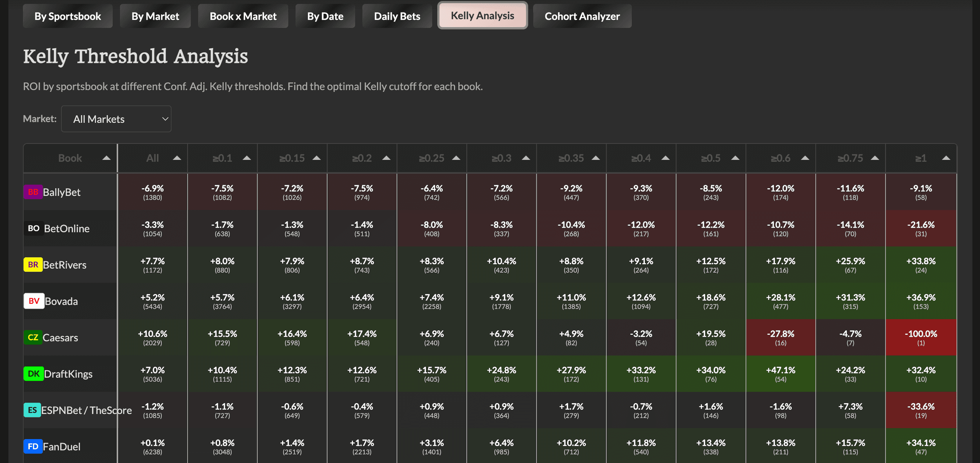Click the DraftKings DK logo badge
The width and height of the screenshot is (980, 463).
[x=33, y=374]
